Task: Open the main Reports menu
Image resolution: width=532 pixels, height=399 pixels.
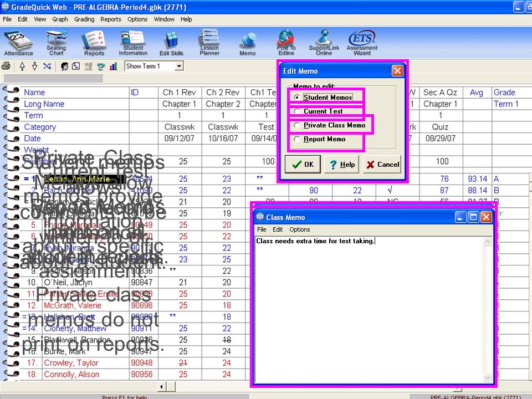Action: pos(111,19)
